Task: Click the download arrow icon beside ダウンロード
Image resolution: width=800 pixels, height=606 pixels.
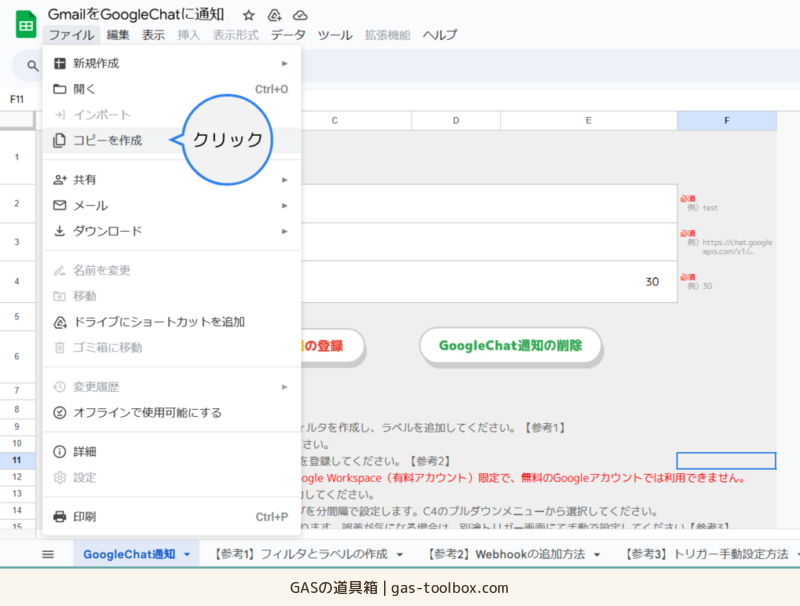Action: [60, 231]
